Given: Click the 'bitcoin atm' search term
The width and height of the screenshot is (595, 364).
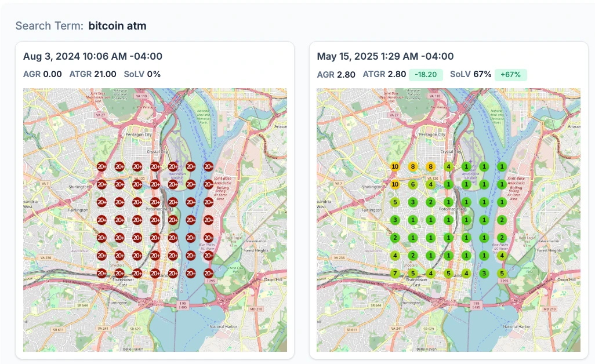Looking at the screenshot, I should [117, 26].
